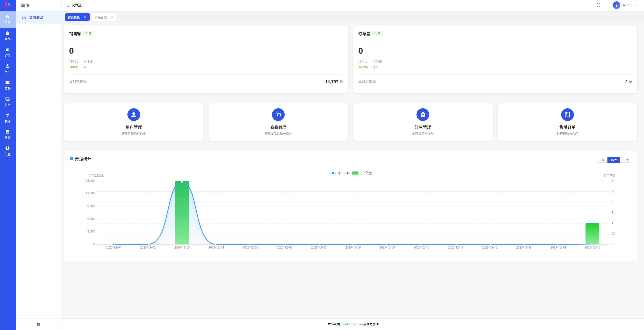Open the 营销 marketing section
The width and height of the screenshot is (644, 330).
coord(7,85)
